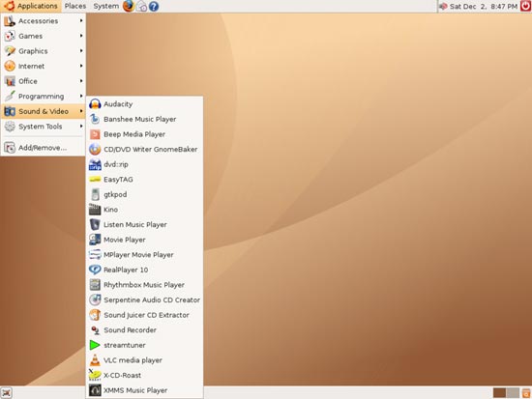Click the VLC media player cone icon
532x399 pixels.
click(x=95, y=360)
